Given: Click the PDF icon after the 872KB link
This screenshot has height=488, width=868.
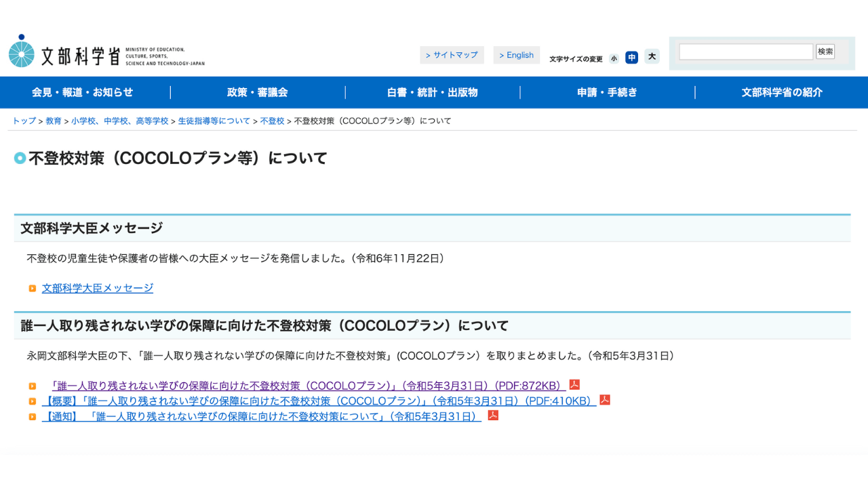Looking at the screenshot, I should [x=574, y=385].
